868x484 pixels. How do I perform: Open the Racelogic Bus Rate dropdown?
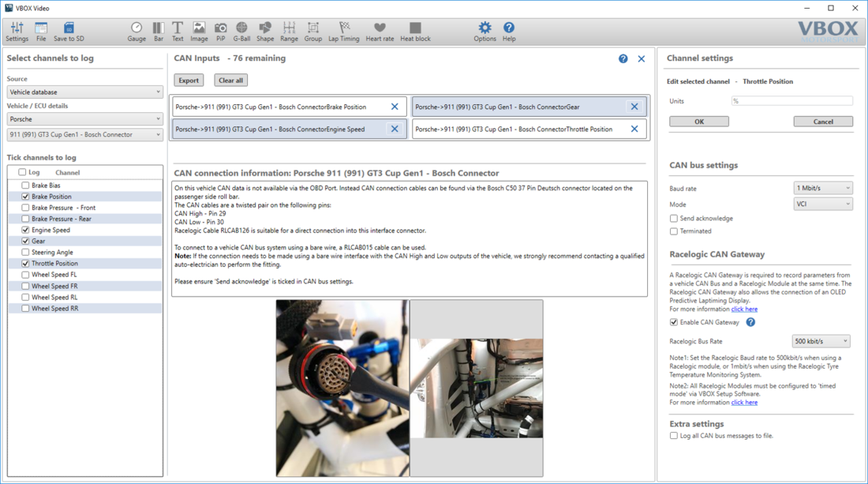(x=821, y=341)
